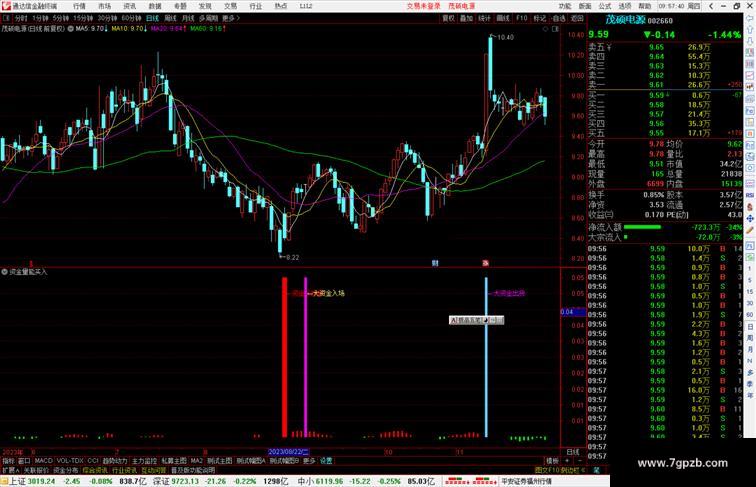756x487 pixels.
Task: Click the plus zoom button beside 模板
Action: pos(567,461)
